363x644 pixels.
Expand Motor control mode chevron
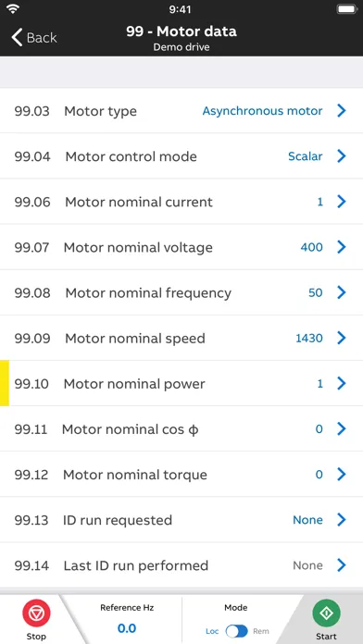tap(342, 156)
